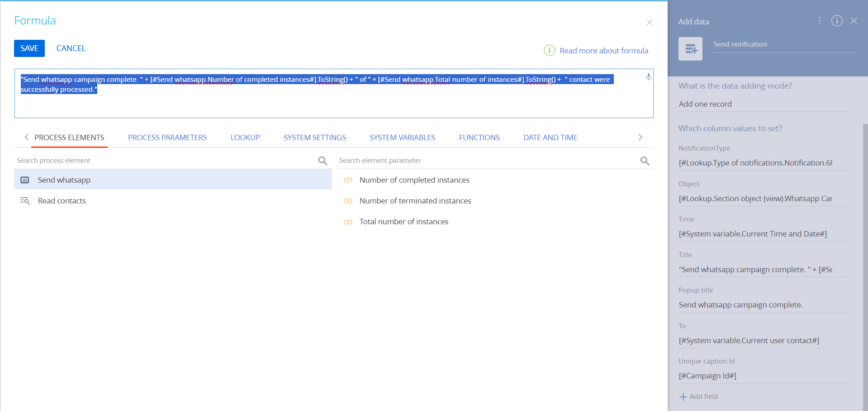Click the microphone icon in formula editor

[x=648, y=77]
